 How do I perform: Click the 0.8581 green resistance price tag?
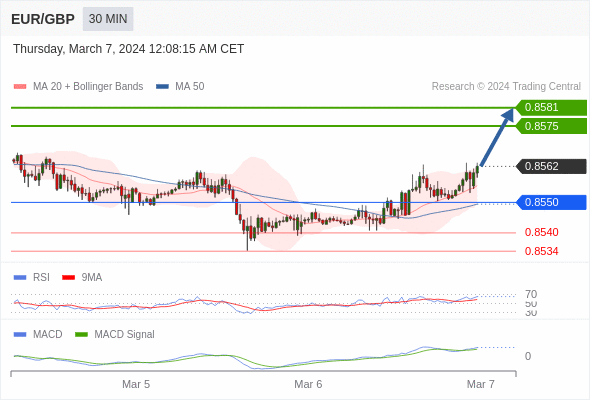[551, 107]
